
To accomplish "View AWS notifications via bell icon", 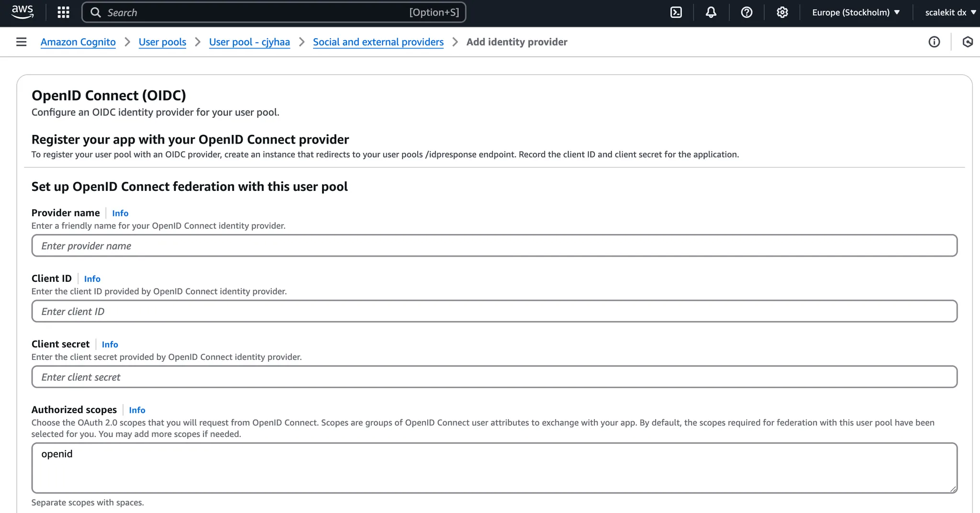I will point(711,12).
